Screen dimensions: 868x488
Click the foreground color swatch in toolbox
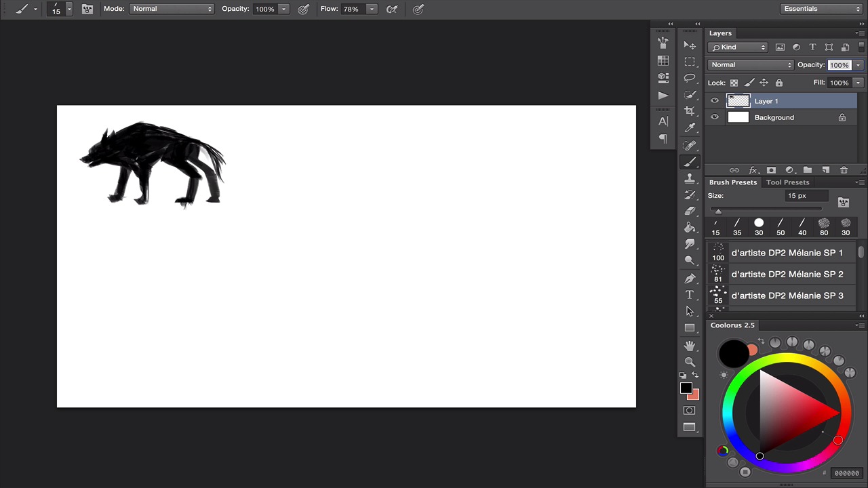click(x=686, y=388)
